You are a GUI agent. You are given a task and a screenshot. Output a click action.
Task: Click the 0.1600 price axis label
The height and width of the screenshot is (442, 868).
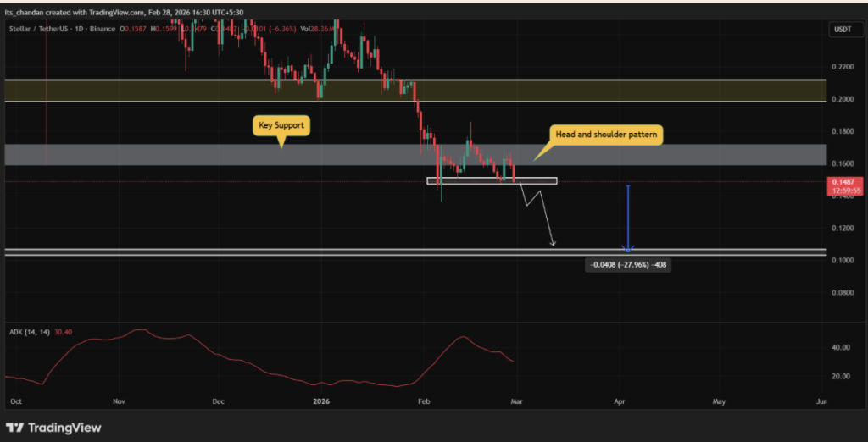842,163
